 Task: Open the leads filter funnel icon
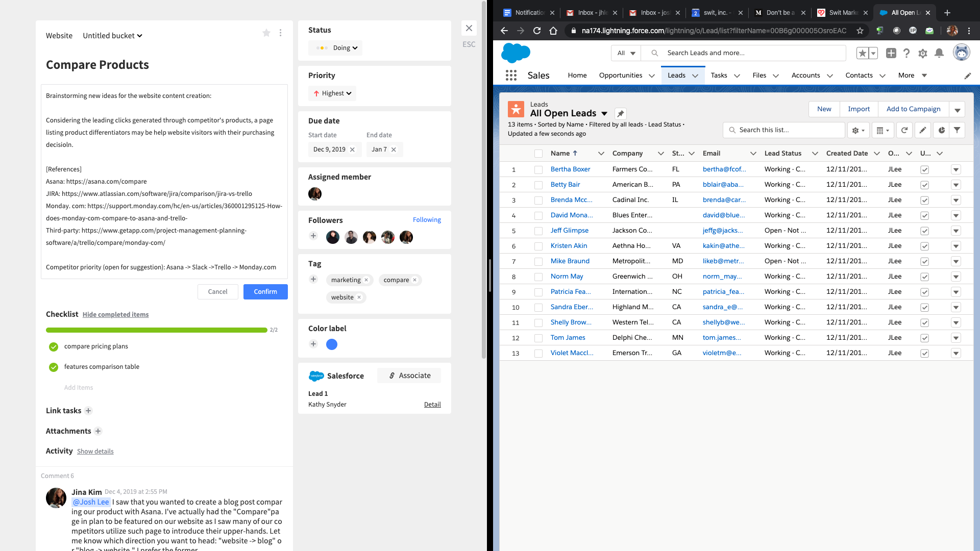[x=957, y=131]
